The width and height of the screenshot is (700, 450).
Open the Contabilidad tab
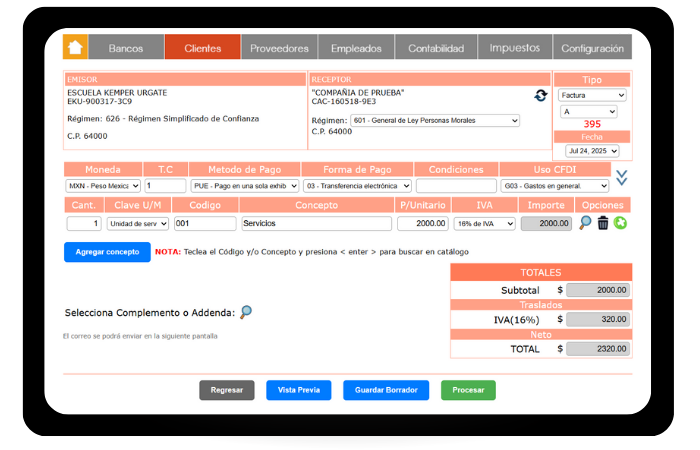coord(435,48)
